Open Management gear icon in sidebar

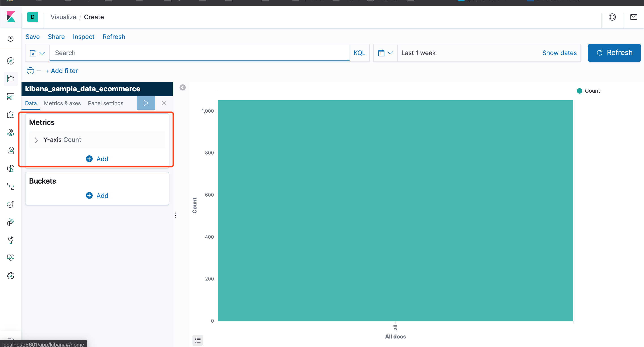[11, 276]
